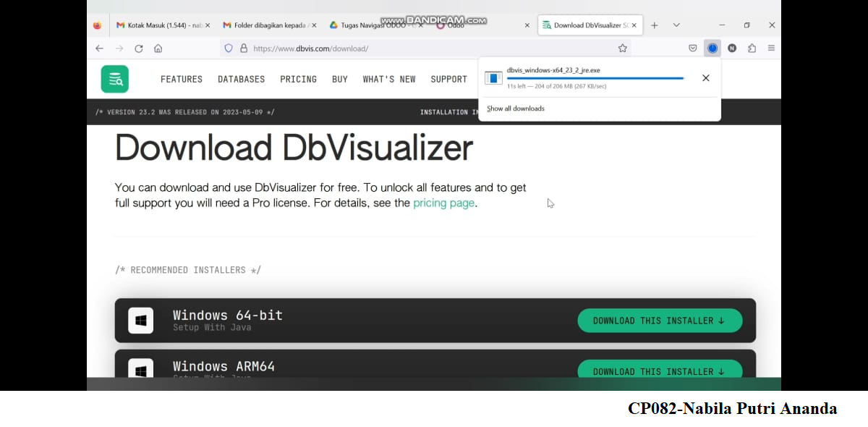Click the shield tracking protection icon
The width and height of the screenshot is (868, 427).
(228, 48)
